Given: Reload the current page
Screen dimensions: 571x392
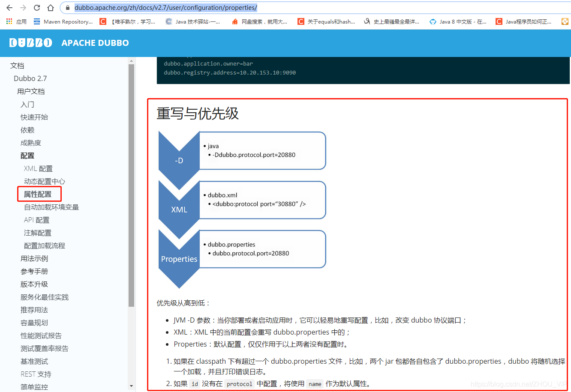Looking at the screenshot, I should pos(37,8).
